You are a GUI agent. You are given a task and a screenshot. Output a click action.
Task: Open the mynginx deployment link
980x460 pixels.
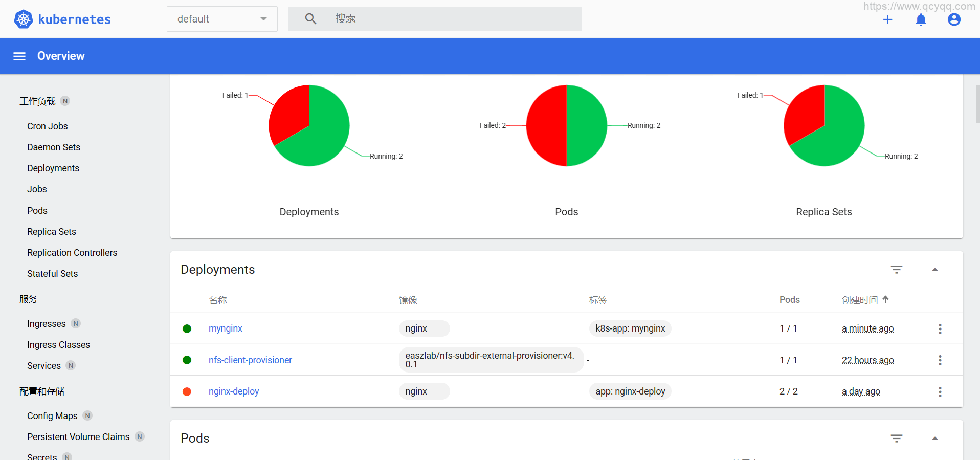(225, 328)
